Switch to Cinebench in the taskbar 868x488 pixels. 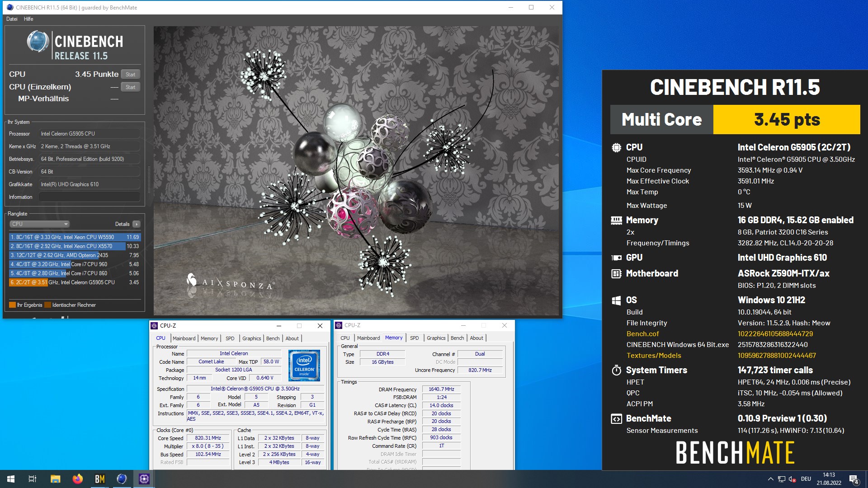[x=122, y=479]
